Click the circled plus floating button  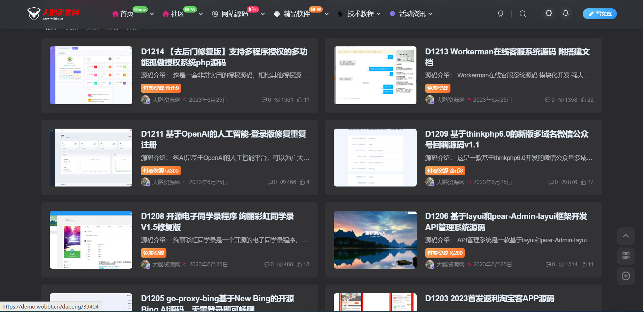(626, 276)
